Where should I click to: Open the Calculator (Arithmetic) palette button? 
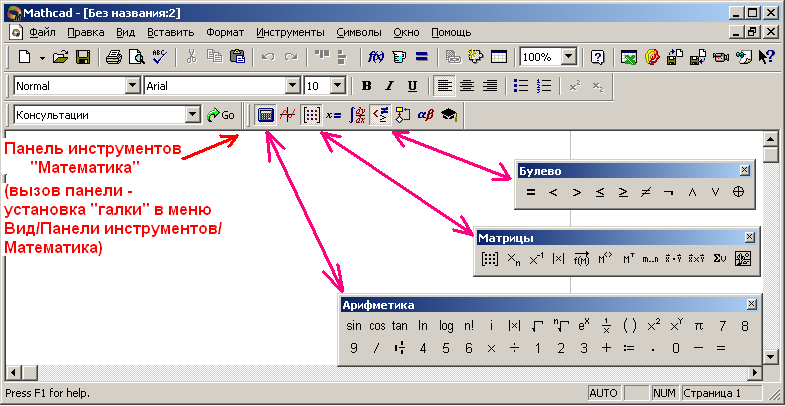[265, 115]
